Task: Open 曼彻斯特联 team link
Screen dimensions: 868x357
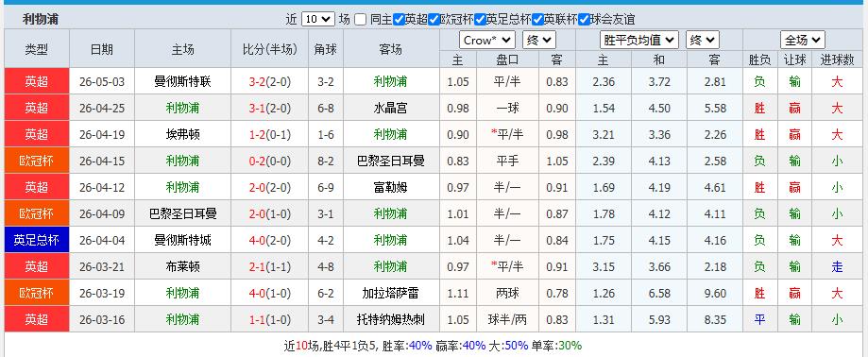Action: click(x=182, y=82)
